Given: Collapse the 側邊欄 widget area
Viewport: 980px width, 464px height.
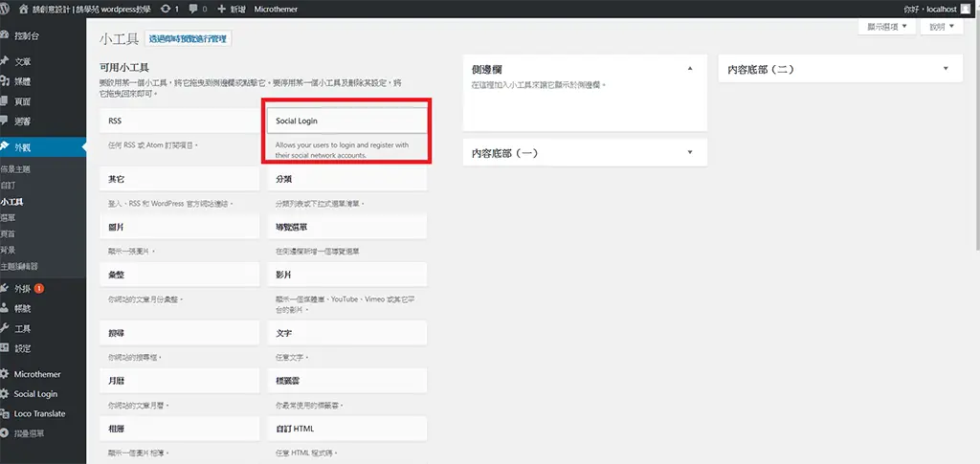Looking at the screenshot, I should click(x=690, y=69).
